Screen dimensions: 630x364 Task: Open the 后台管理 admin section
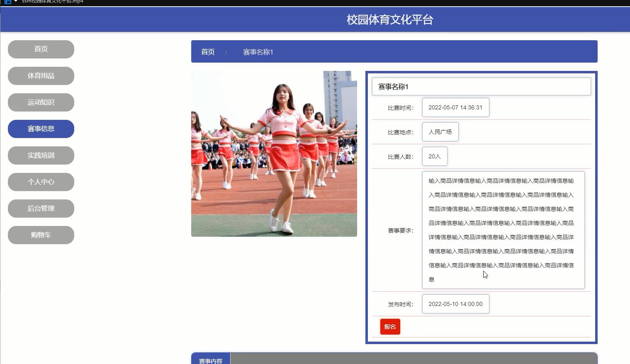click(x=41, y=208)
